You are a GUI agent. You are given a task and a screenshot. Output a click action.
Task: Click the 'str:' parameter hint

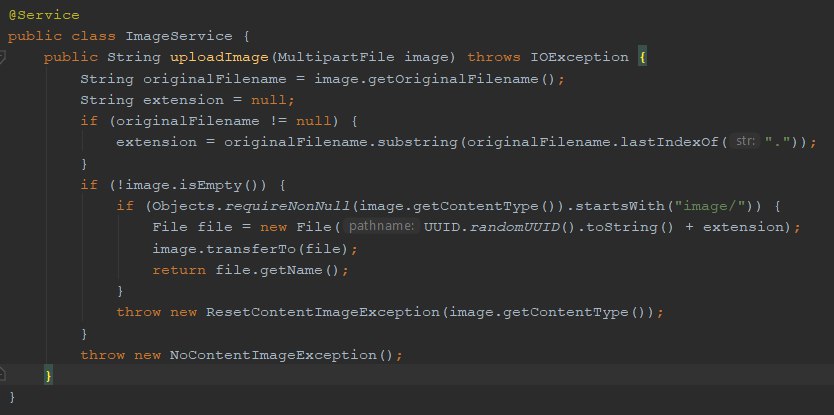pyautogui.click(x=746, y=142)
